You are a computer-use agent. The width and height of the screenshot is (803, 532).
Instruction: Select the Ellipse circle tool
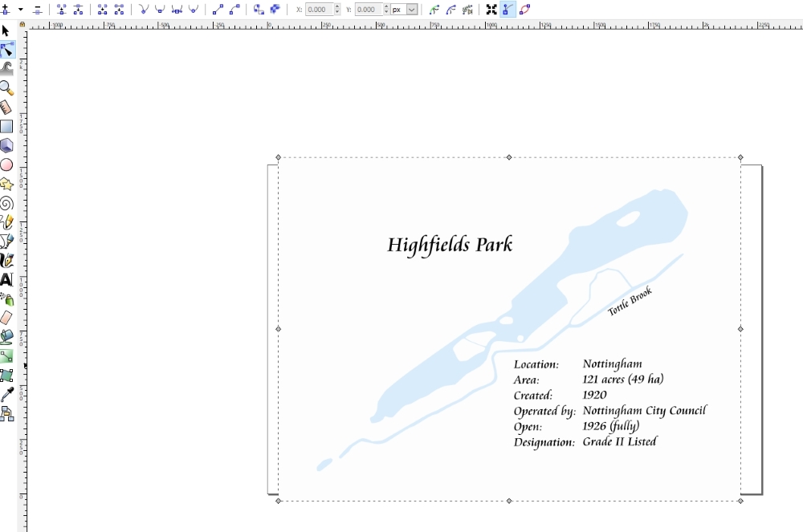(x=6, y=164)
